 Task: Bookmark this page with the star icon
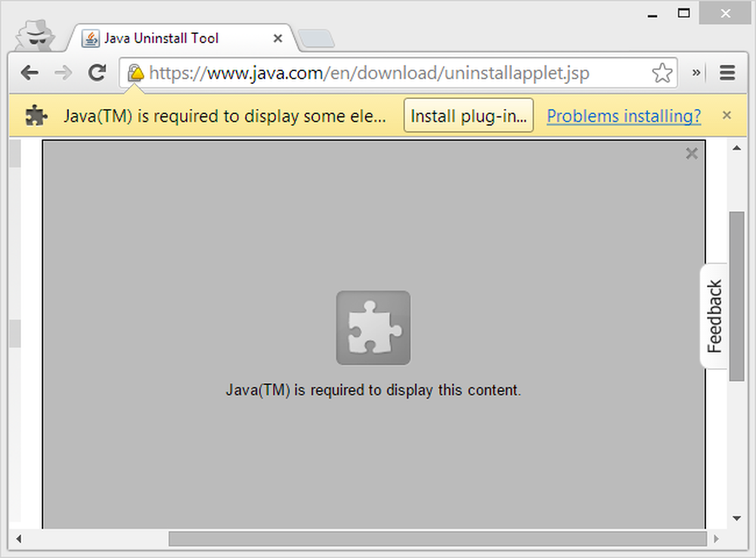click(662, 73)
